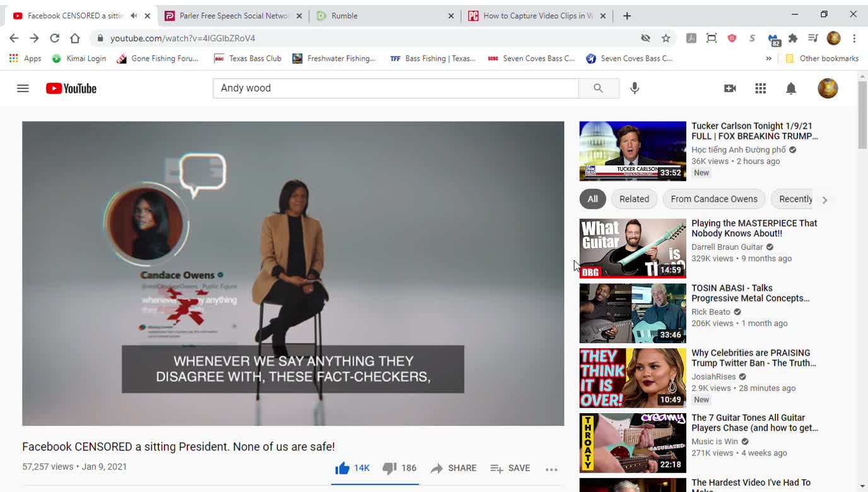Expand more filter chips with the right arrow

tap(824, 200)
